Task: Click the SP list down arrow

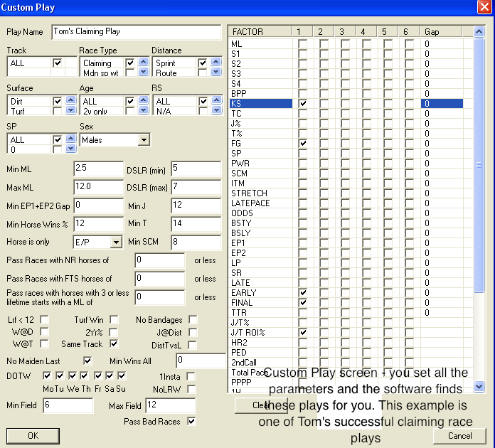Action: [x=70, y=149]
